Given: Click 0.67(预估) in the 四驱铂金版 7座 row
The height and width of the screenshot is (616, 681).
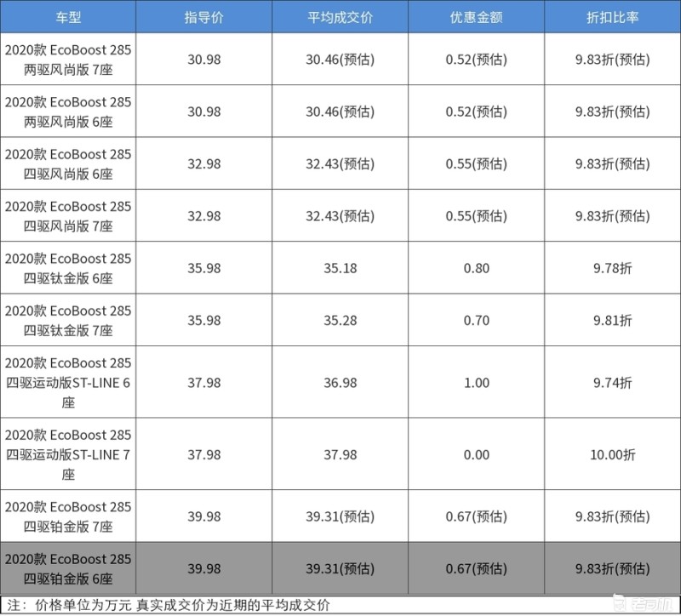Looking at the screenshot, I should click(477, 516).
